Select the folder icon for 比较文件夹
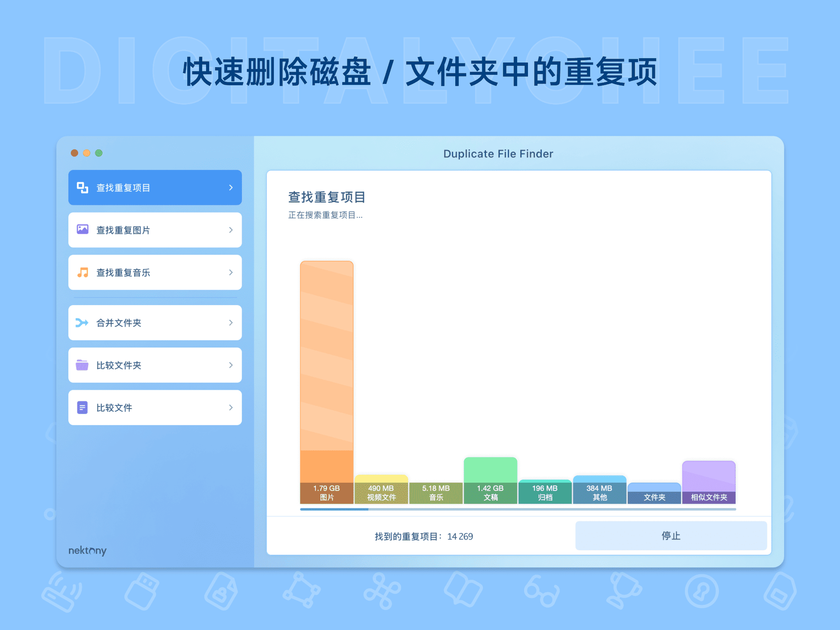This screenshot has width=840, height=630. click(82, 366)
